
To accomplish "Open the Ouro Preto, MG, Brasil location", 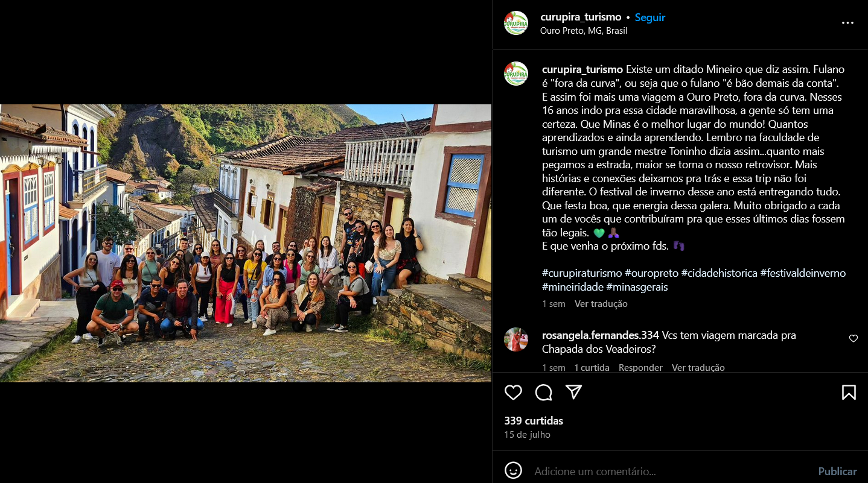I will (x=584, y=31).
